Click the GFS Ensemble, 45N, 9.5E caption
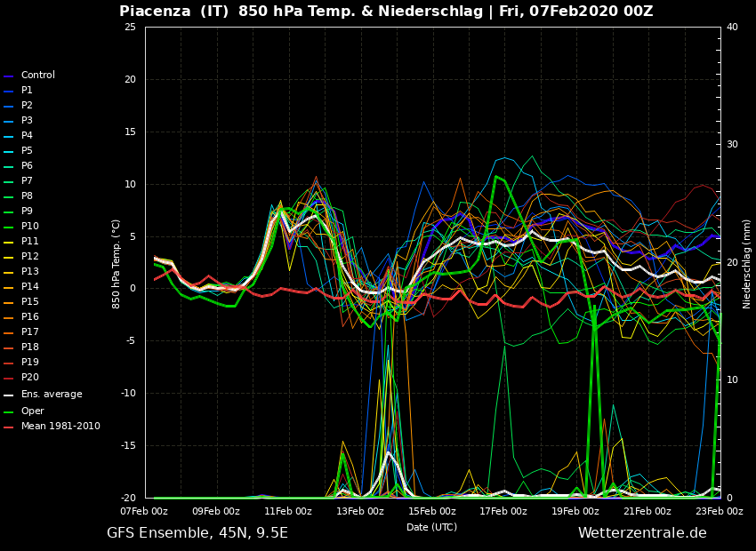The image size is (756, 551). [x=197, y=533]
